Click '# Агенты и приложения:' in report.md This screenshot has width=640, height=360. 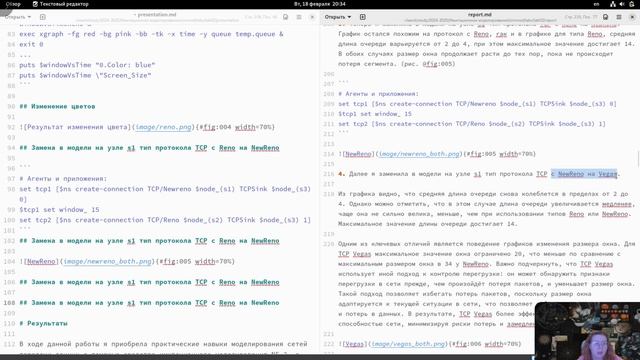click(x=378, y=93)
